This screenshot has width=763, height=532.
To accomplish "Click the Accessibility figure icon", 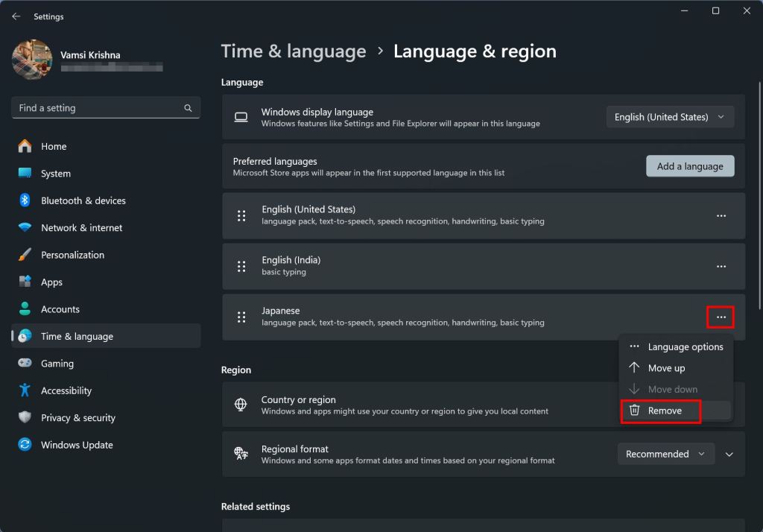I will pyautogui.click(x=25, y=390).
